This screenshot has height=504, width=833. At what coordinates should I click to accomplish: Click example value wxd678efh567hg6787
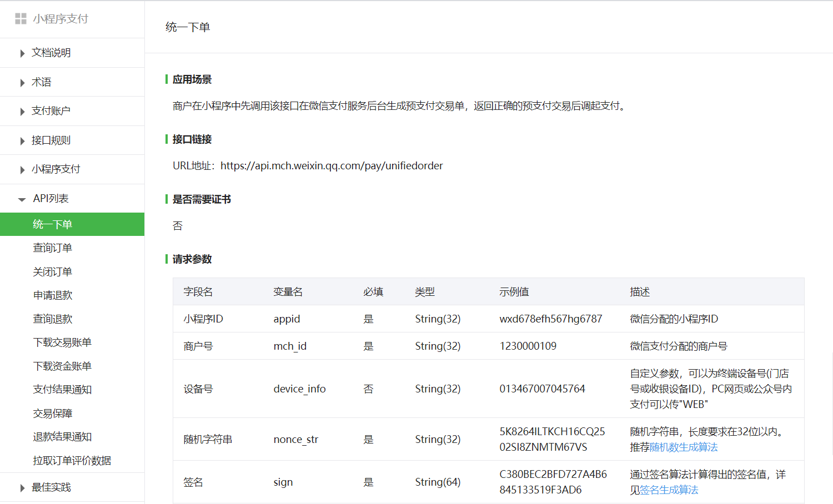point(551,319)
